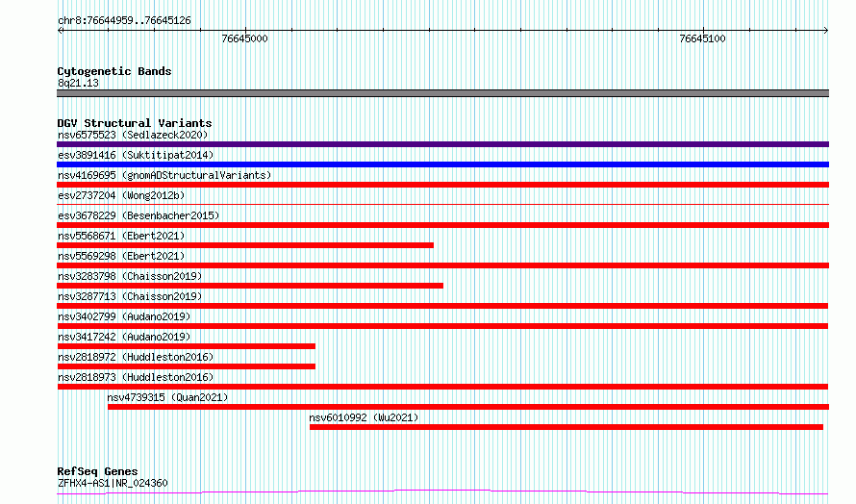Select nsv3402799 (Audano2019) label
856x504 pixels.
(x=124, y=316)
